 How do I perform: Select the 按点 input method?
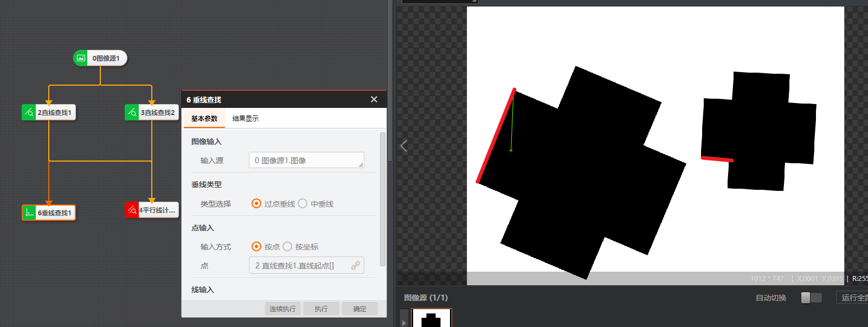point(256,246)
